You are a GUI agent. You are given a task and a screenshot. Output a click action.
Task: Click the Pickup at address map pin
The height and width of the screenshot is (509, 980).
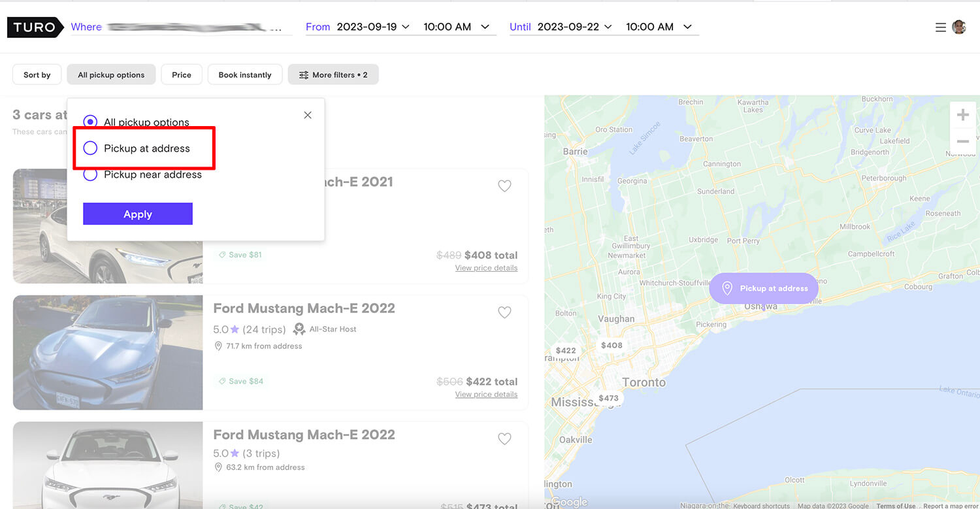(x=764, y=288)
